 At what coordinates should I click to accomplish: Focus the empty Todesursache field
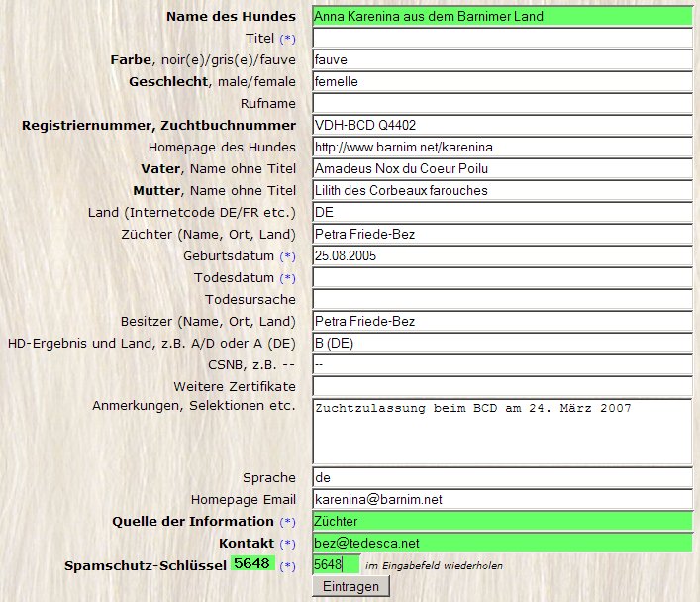click(501, 300)
